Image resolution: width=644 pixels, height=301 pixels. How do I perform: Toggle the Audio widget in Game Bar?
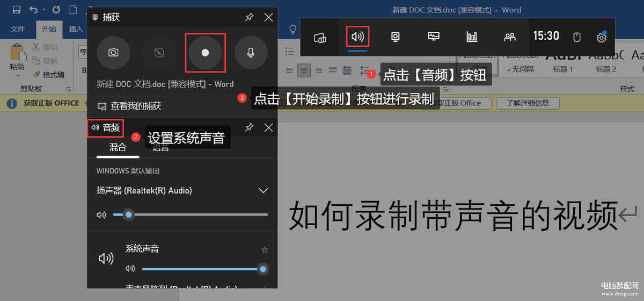coord(357,37)
